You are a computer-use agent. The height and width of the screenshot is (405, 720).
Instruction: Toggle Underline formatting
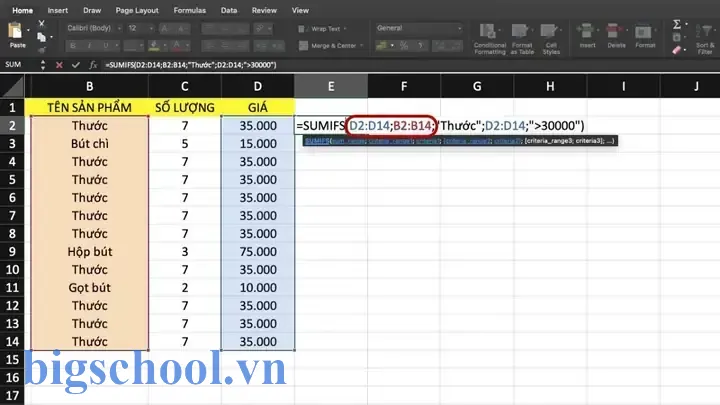[x=106, y=45]
